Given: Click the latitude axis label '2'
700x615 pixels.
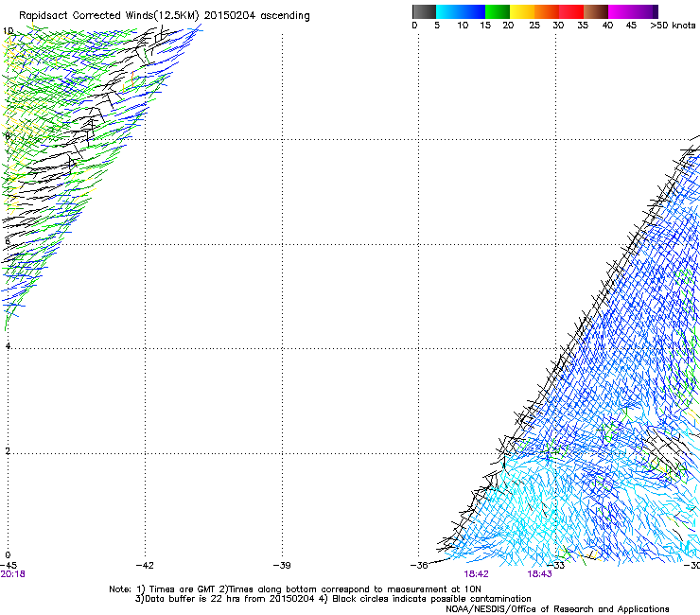Looking at the screenshot, I should point(8,451).
